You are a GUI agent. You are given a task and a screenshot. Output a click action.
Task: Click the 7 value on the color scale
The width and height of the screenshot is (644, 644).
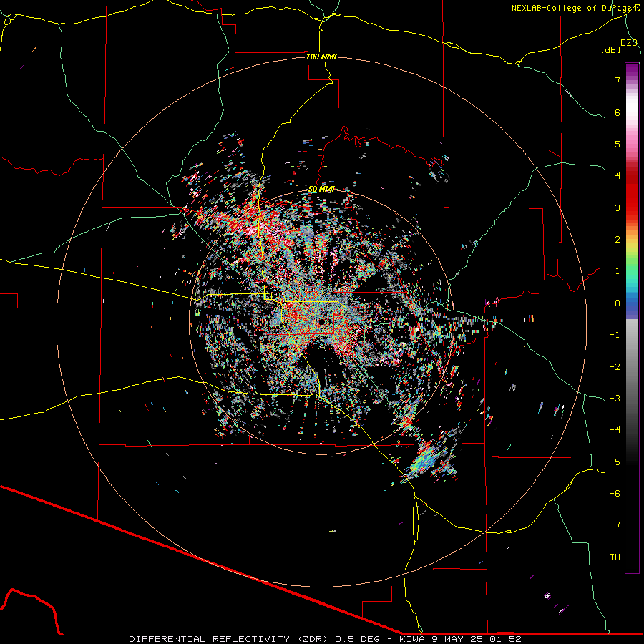(618, 80)
